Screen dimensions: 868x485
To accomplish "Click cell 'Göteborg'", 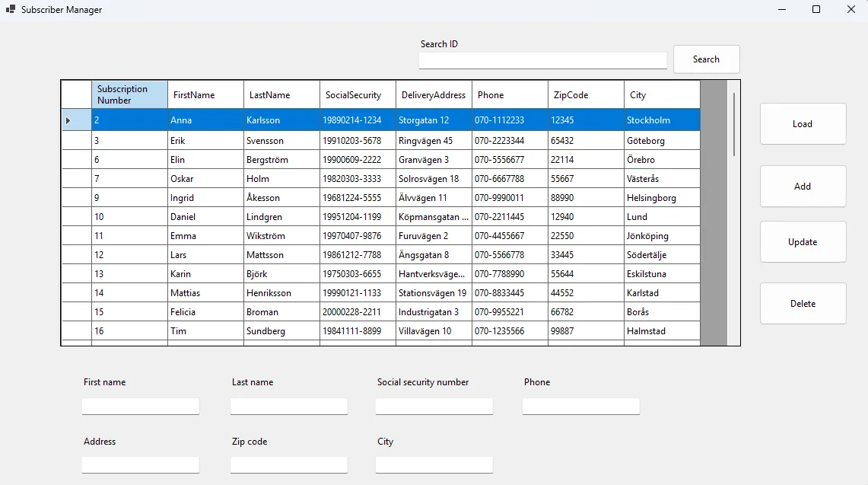I will coord(662,141).
